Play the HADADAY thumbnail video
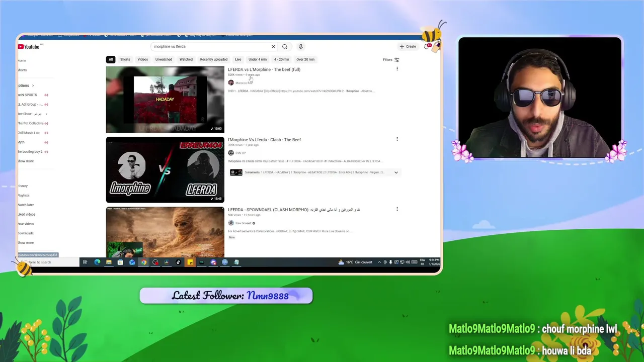The image size is (644, 362). coord(165,99)
